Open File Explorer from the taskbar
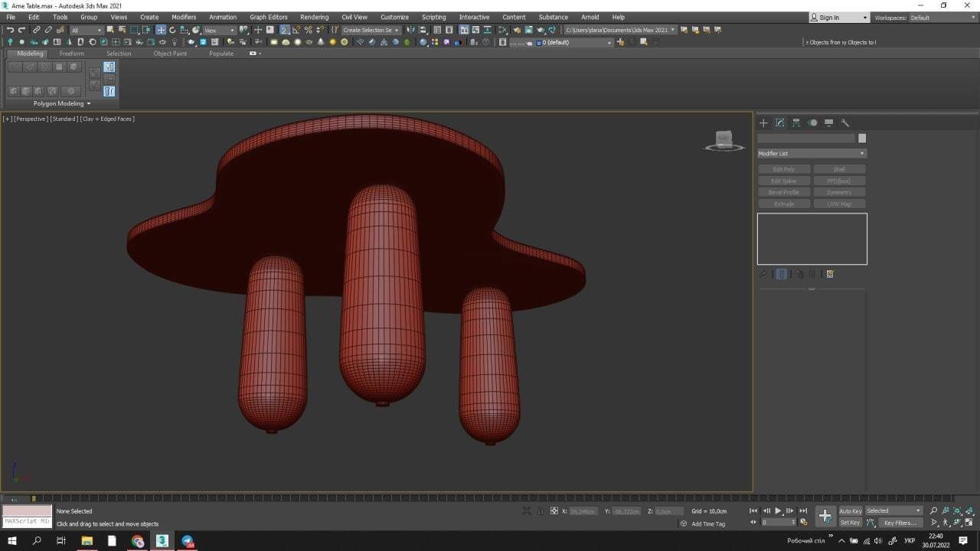The height and width of the screenshot is (551, 980). (x=87, y=541)
